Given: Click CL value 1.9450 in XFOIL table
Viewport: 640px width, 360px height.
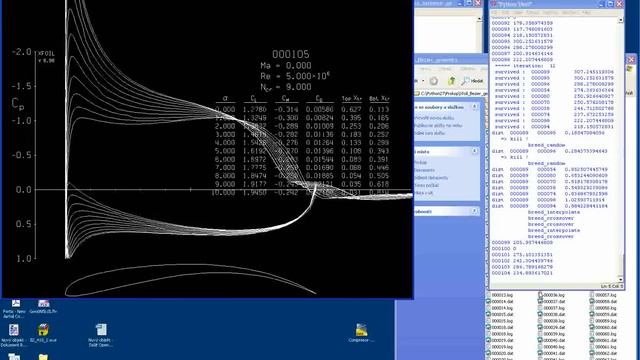Looking at the screenshot, I should pos(254,192).
